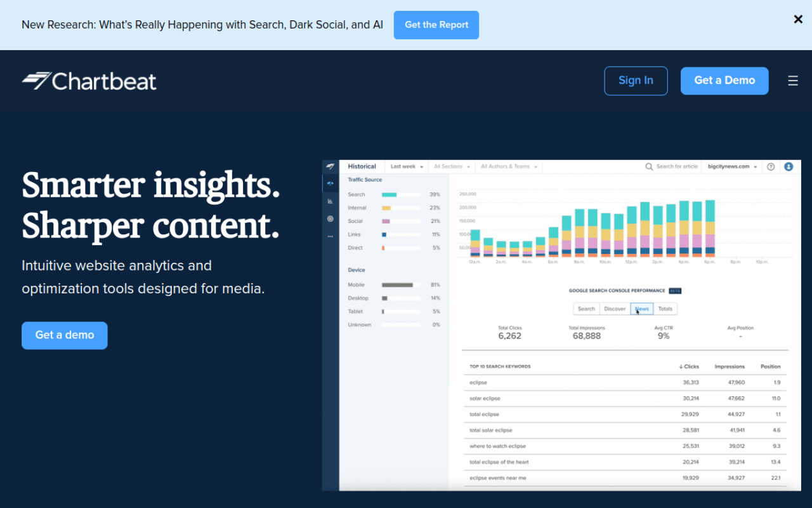
Task: Select the bar chart icon in dashboard sidebar
Action: 331,201
